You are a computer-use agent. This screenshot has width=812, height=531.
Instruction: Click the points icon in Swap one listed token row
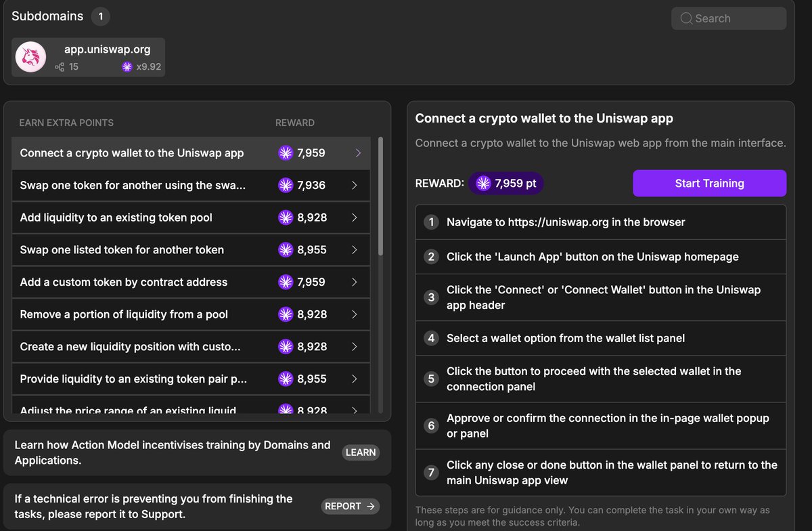(286, 250)
